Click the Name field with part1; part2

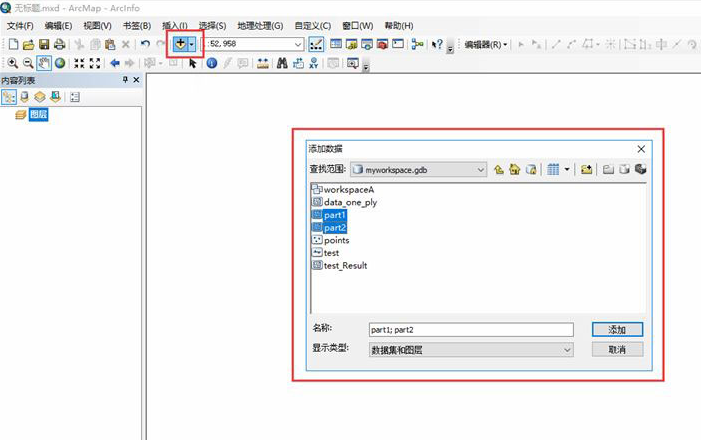(471, 330)
